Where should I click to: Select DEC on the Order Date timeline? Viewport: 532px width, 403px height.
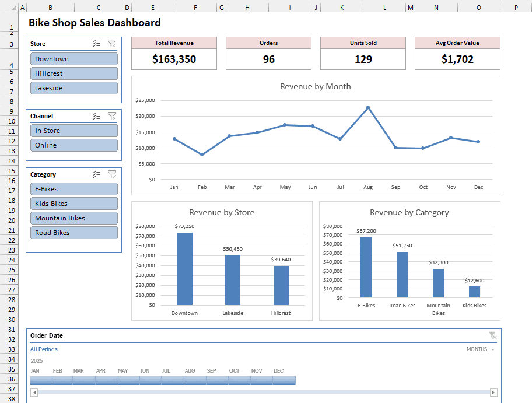(284, 381)
